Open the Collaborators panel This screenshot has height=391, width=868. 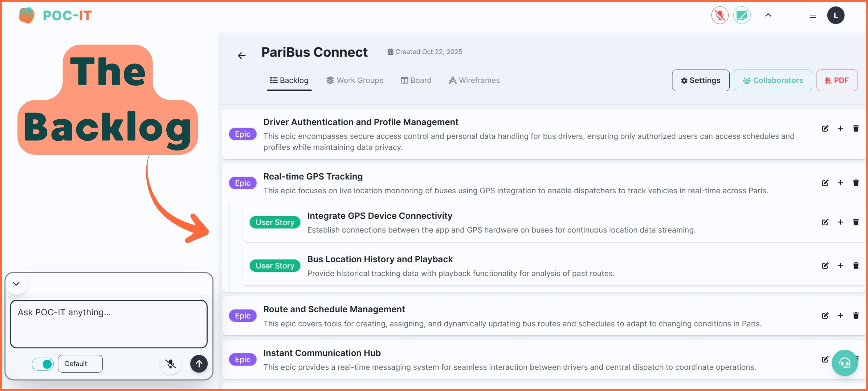point(773,80)
